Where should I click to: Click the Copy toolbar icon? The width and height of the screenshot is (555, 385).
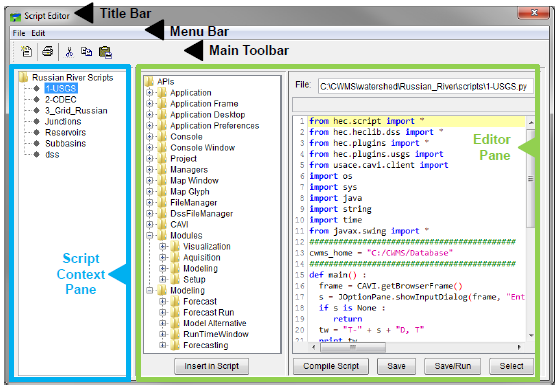click(x=86, y=52)
